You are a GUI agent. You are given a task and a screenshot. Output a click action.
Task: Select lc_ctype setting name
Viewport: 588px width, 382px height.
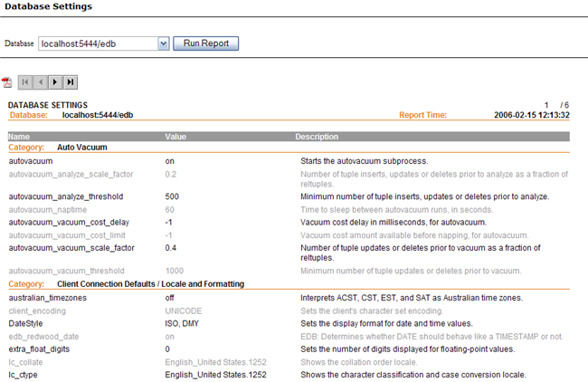[23, 375]
